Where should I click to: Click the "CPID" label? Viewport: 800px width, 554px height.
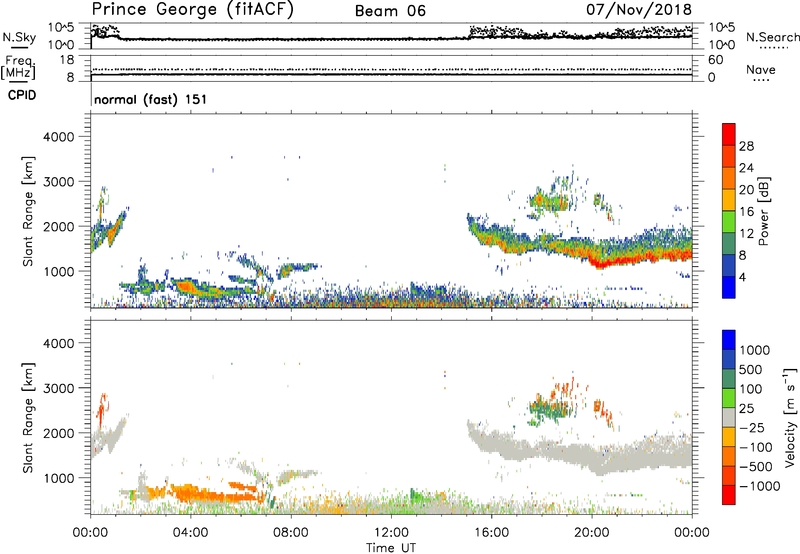[22, 95]
